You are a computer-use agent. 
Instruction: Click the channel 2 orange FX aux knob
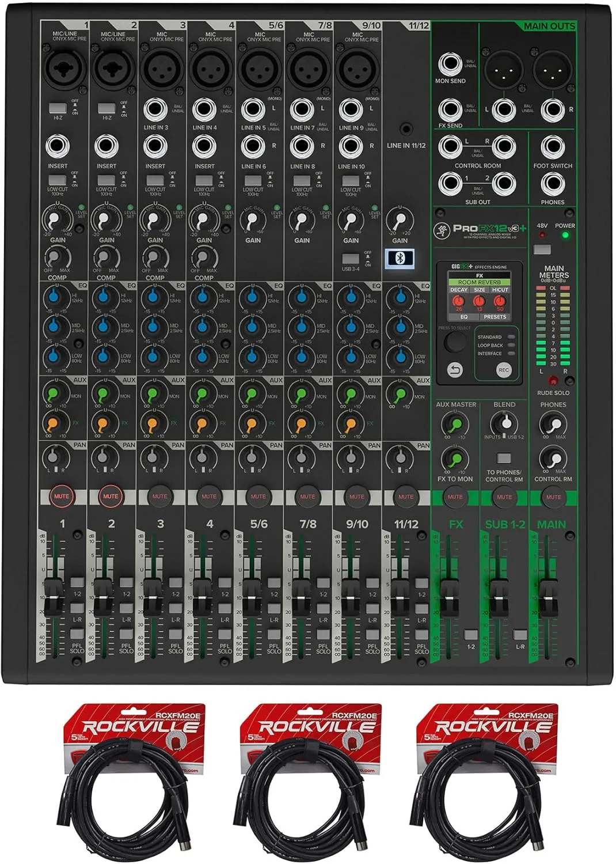click(x=103, y=425)
